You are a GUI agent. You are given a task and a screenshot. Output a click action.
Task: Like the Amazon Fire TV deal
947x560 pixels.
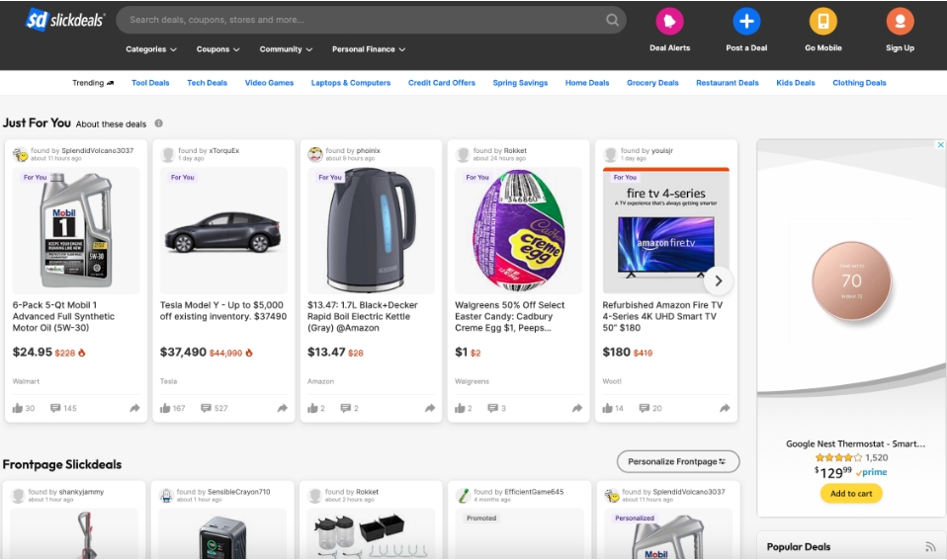pyautogui.click(x=607, y=408)
